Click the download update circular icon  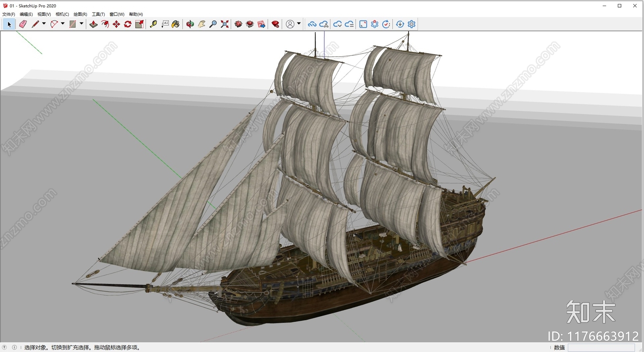point(400,25)
